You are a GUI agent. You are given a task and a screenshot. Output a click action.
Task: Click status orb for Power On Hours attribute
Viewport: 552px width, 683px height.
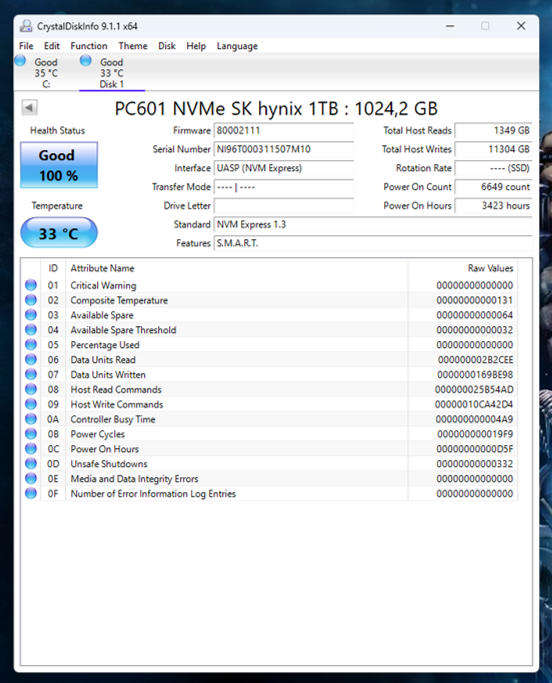coord(31,449)
